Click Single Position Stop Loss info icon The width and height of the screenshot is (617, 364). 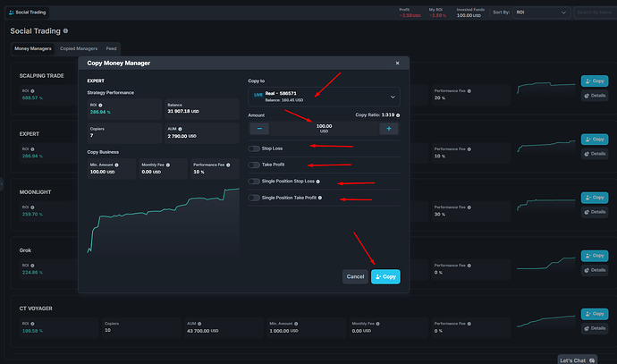tap(318, 182)
